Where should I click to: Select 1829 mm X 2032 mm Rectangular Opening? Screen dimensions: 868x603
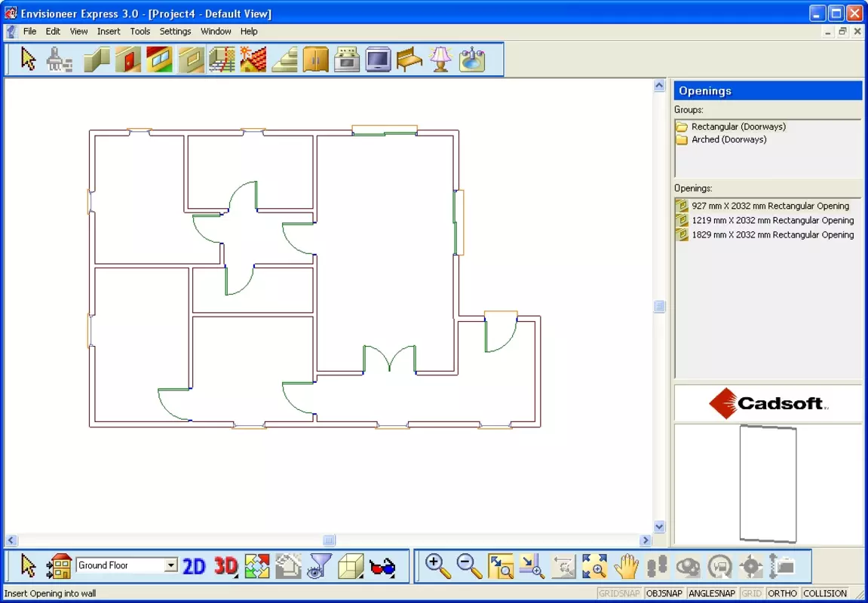tap(765, 234)
